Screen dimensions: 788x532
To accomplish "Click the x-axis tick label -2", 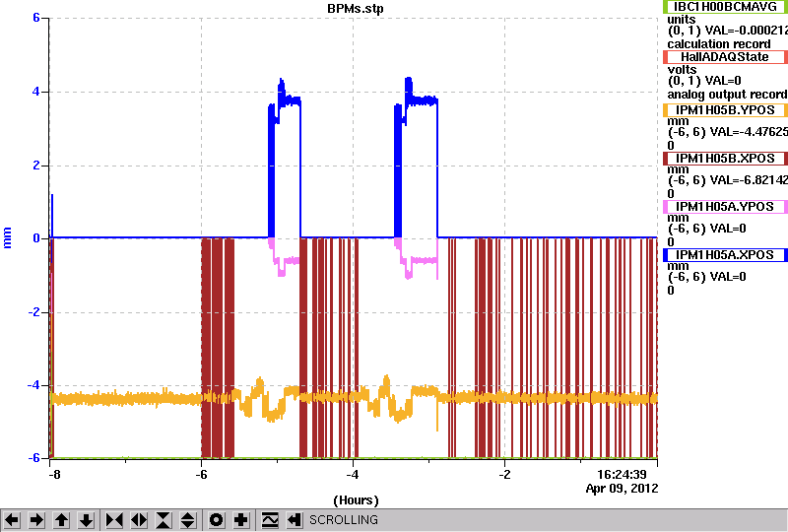I will tap(504, 475).
